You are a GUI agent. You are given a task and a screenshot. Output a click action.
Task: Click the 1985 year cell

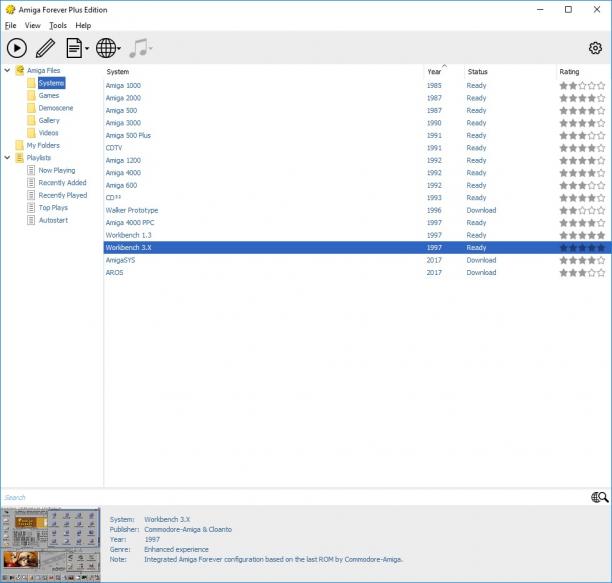pos(434,85)
